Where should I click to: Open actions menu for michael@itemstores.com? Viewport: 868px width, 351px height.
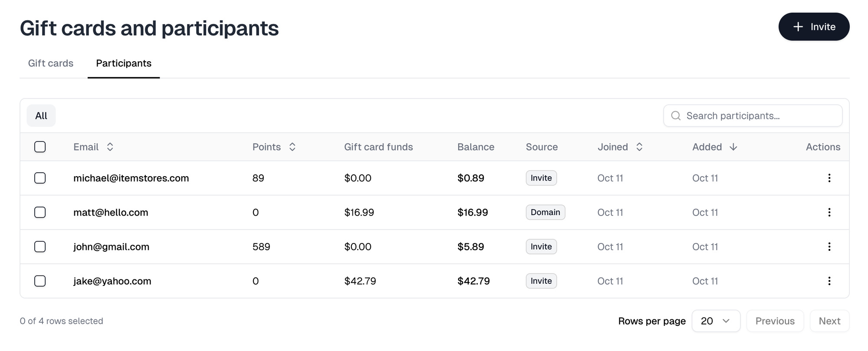(829, 178)
